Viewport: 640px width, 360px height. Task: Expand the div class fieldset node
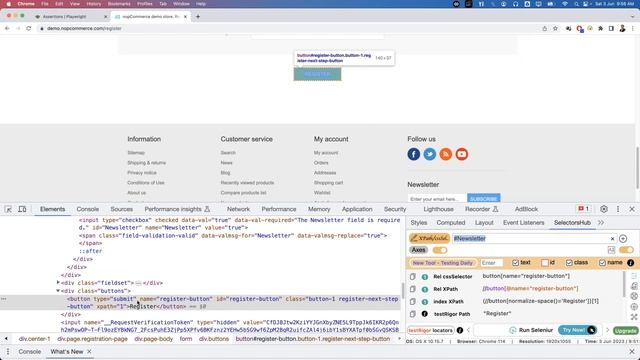click(58, 282)
